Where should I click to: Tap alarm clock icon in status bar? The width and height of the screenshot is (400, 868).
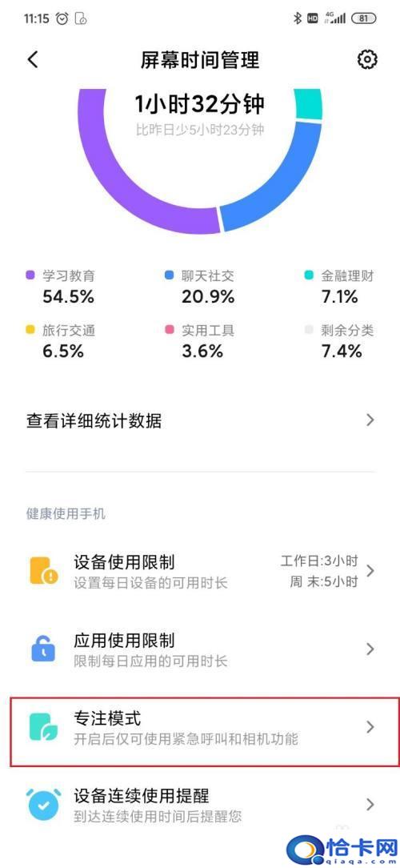pos(62,18)
